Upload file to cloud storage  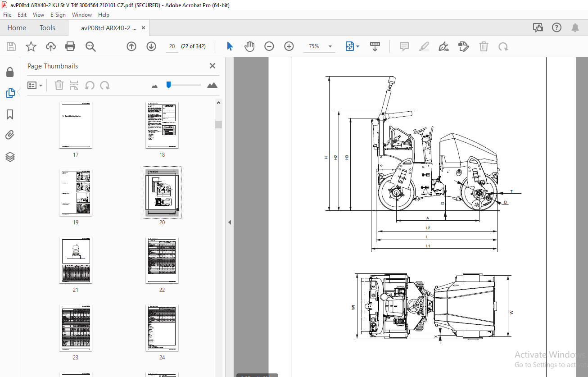(x=51, y=46)
